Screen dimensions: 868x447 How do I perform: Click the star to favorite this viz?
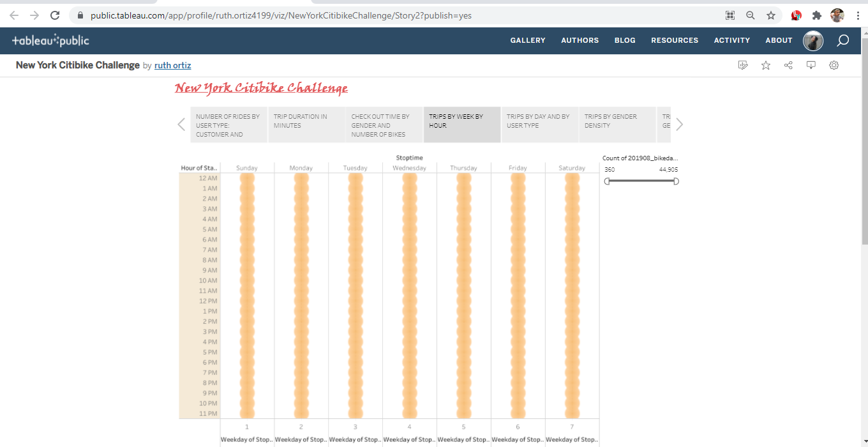(x=765, y=64)
